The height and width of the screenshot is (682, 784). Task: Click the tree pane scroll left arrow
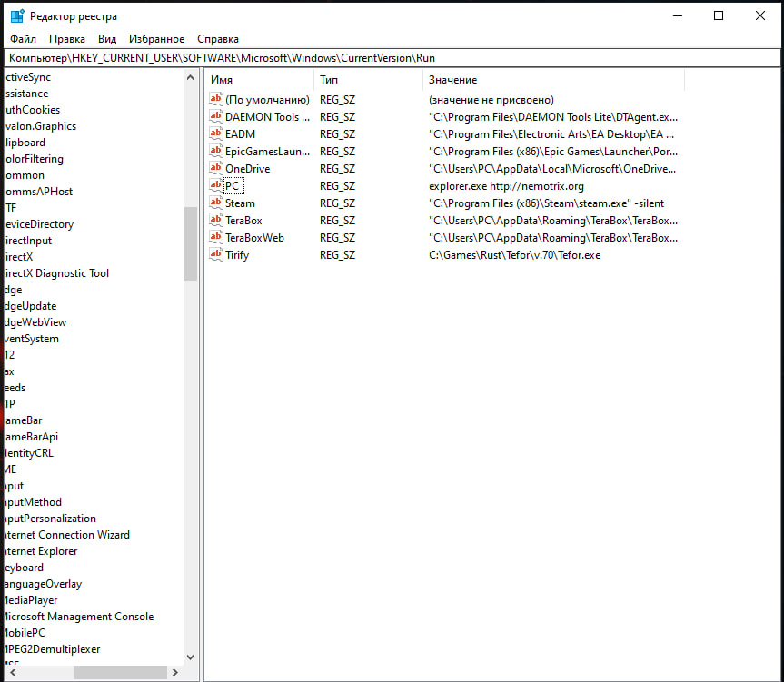[x=13, y=673]
